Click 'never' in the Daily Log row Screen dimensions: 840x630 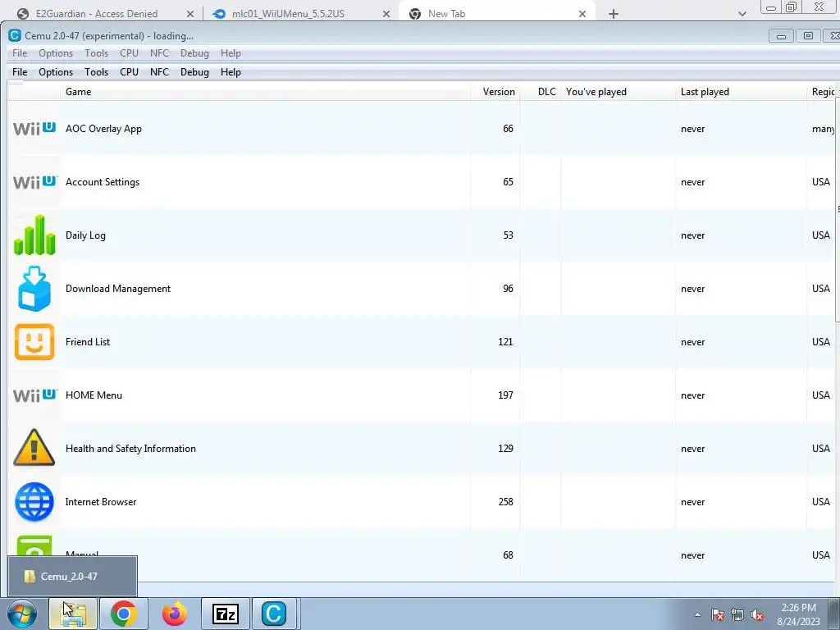[x=692, y=235]
